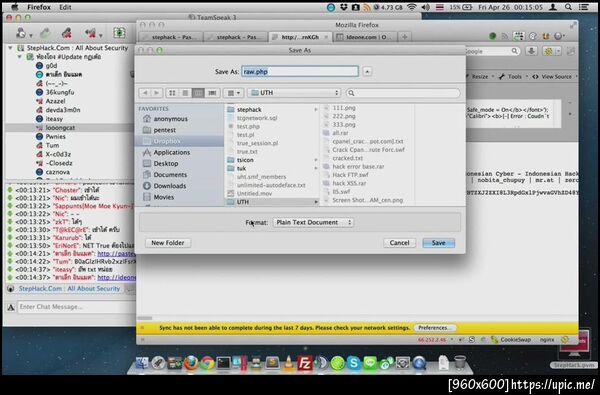The image size is (600, 395).
Task: Select cracked.txt in the right column
Action: (x=347, y=158)
